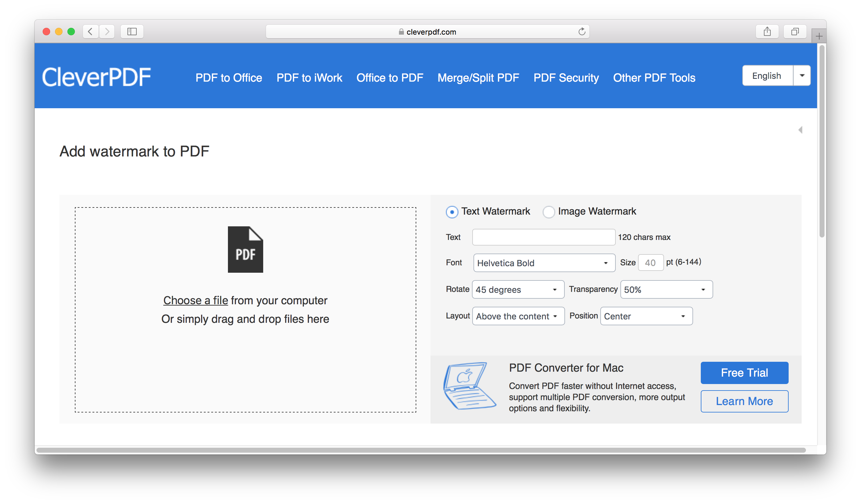Viewport: 861px width, 504px height.
Task: Click the PDF file icon in drop zone
Action: tap(245, 249)
